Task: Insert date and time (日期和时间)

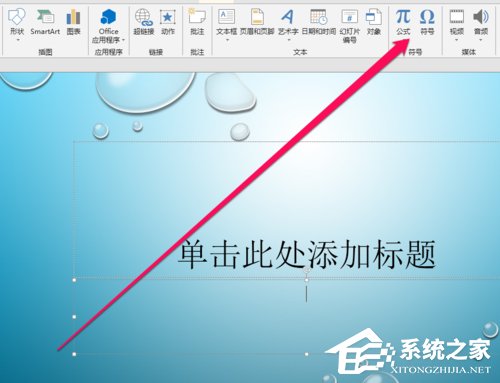Action: point(319,22)
